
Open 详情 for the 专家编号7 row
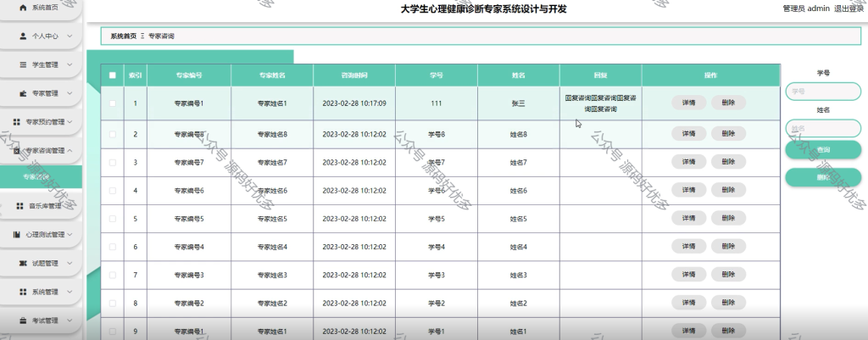point(688,162)
